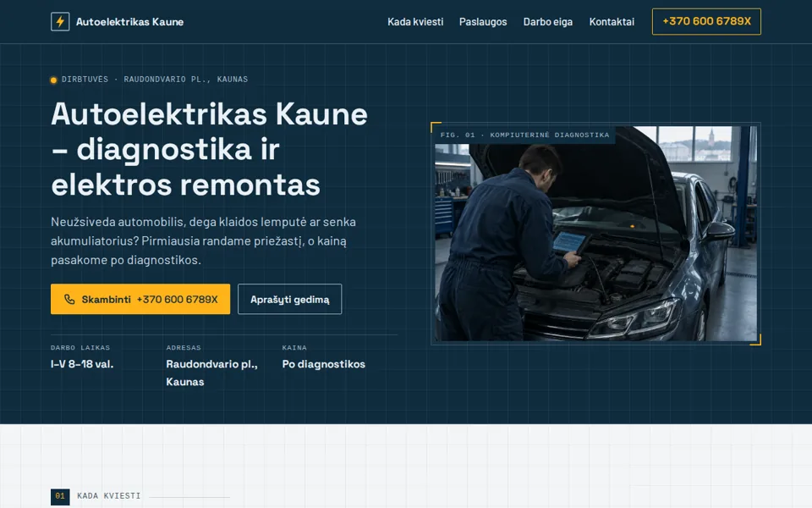This screenshot has height=508, width=812.
Task: Select the Darbo eiga nav link
Action: point(548,22)
